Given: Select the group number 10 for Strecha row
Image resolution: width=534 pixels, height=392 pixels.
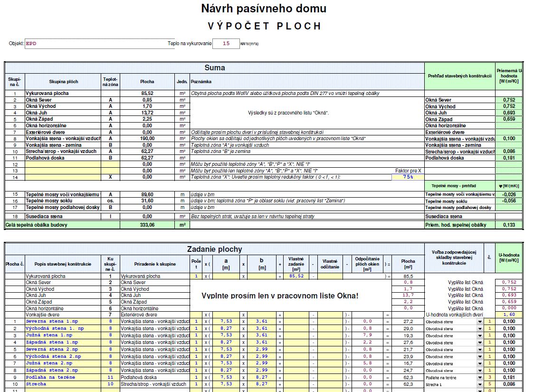Looking at the screenshot, I should [110, 384].
